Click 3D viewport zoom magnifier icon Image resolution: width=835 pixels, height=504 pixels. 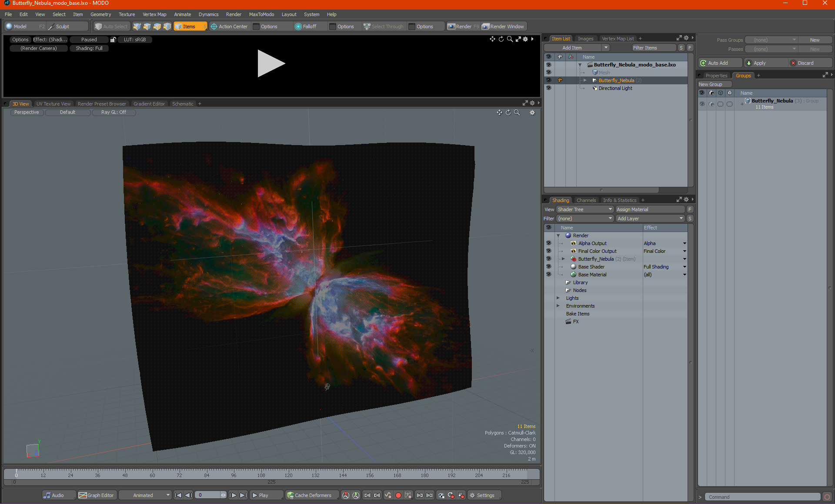tap(517, 113)
